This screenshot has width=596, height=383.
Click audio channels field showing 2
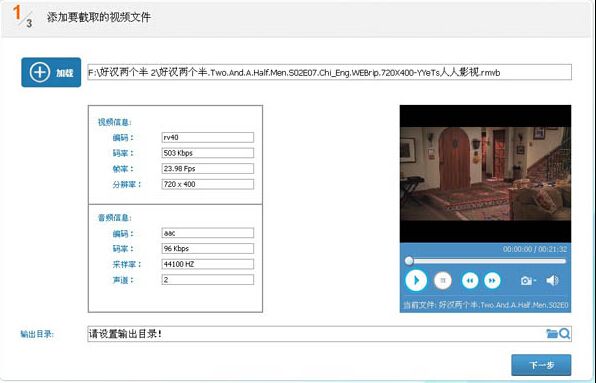[x=208, y=279]
